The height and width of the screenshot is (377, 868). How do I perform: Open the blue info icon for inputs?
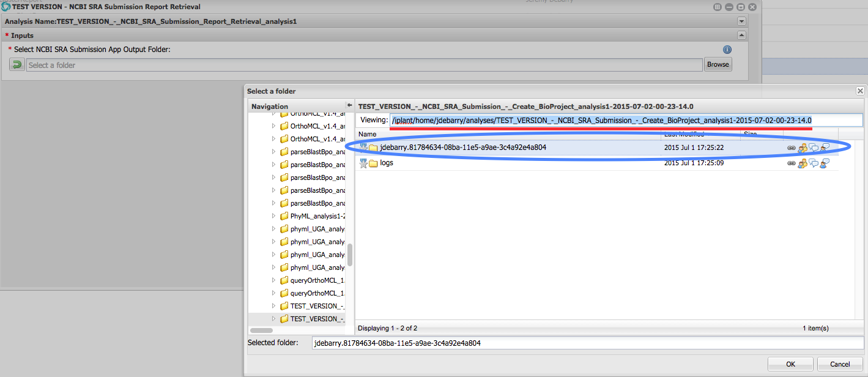(x=727, y=50)
